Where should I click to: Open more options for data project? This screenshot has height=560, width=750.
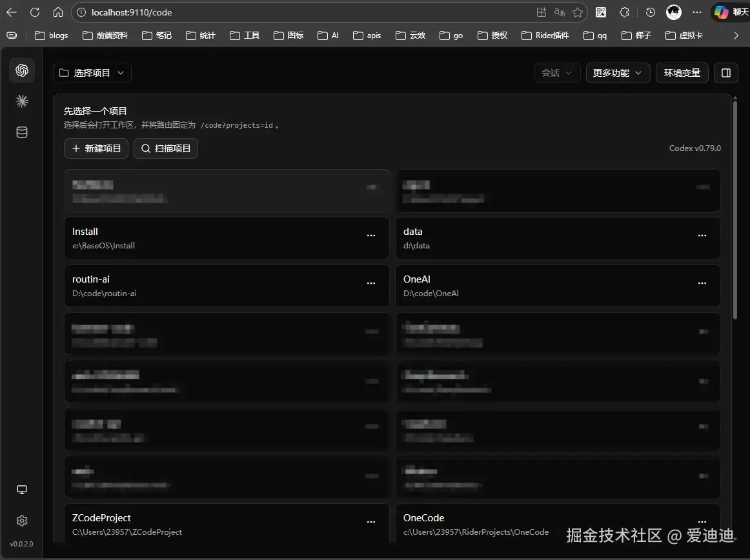702,235
